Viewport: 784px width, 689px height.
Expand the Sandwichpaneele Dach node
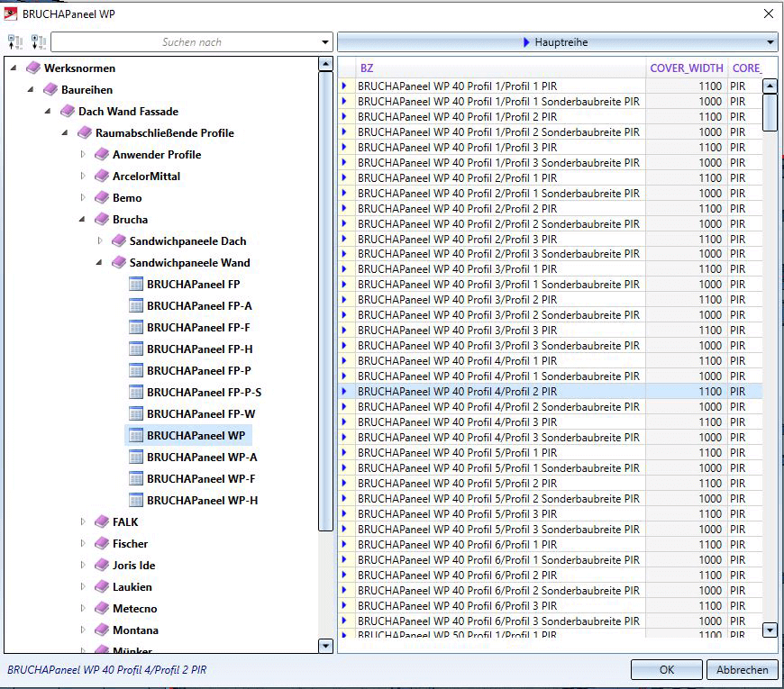(99, 240)
